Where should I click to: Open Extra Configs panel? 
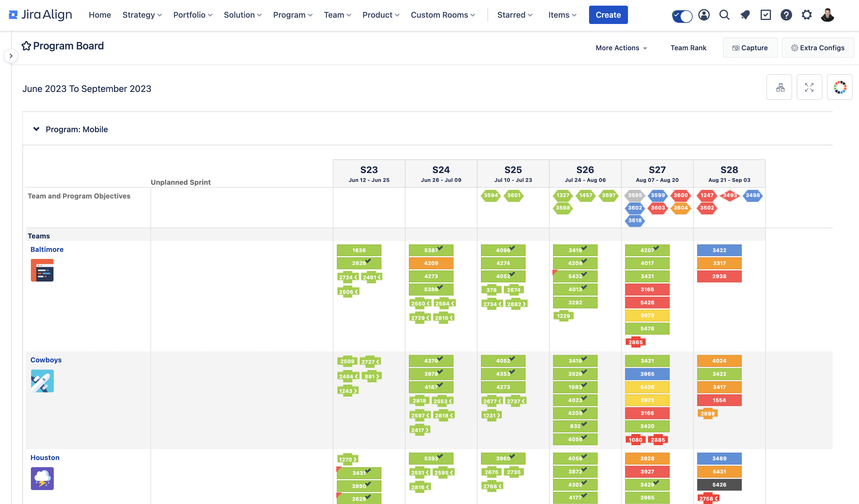coord(818,47)
